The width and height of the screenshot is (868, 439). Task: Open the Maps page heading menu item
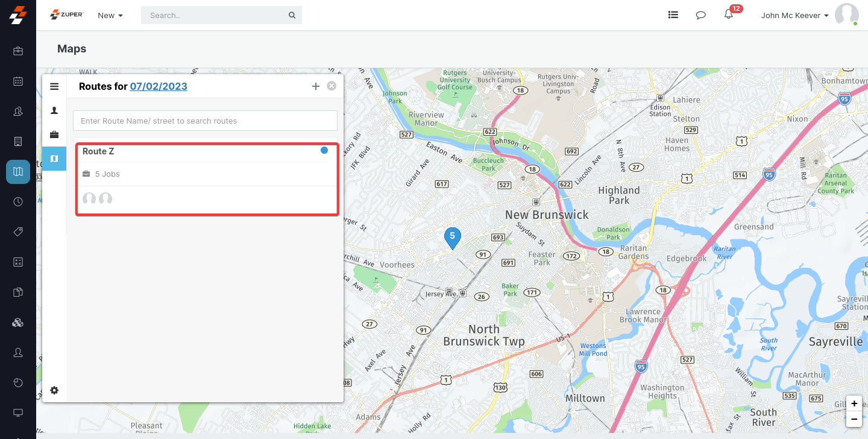click(71, 49)
